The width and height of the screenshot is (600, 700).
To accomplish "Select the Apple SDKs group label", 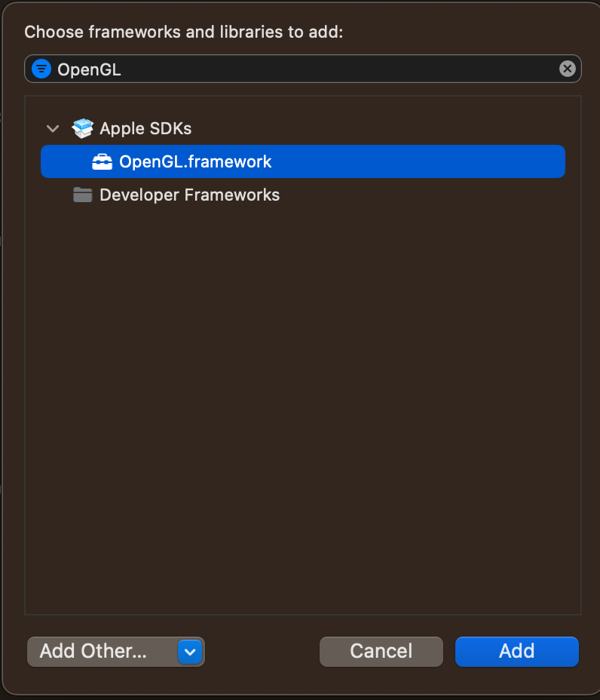I will [x=145, y=128].
